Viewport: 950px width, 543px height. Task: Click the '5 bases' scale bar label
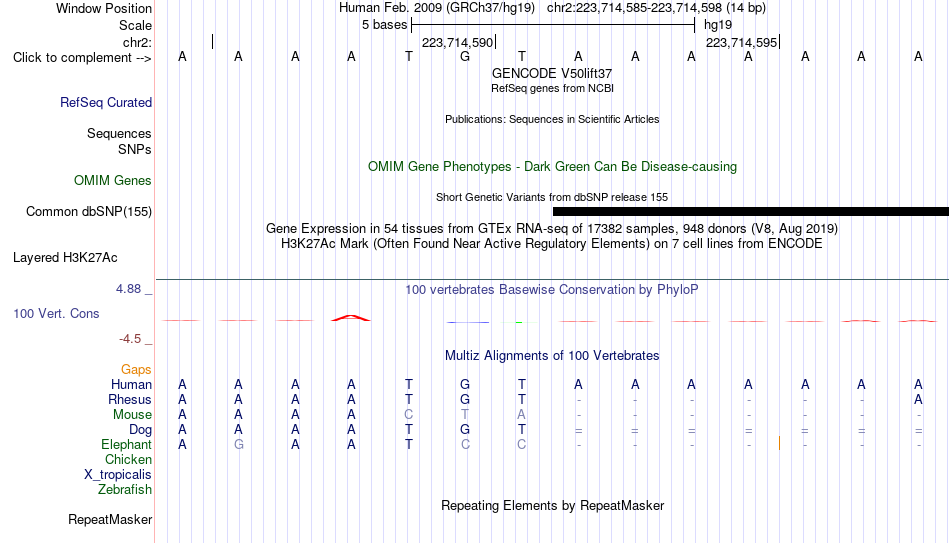(384, 25)
